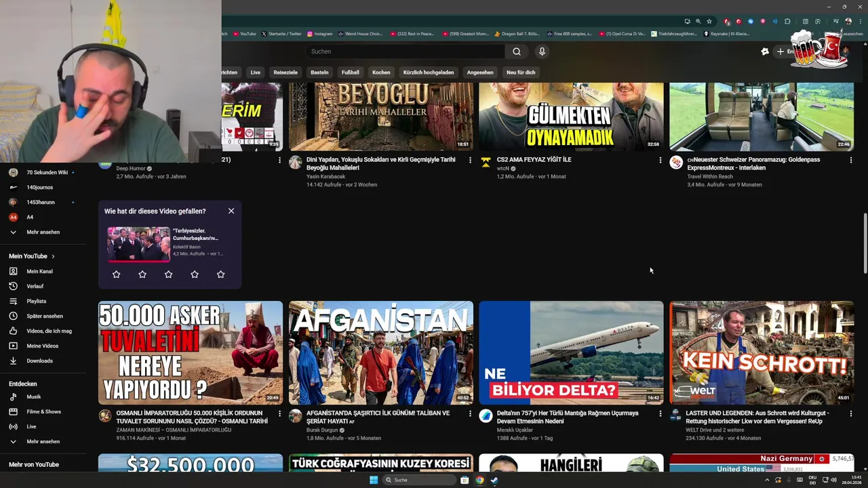Click Chrome icon in taskbar
868x488 pixels.
point(479,480)
